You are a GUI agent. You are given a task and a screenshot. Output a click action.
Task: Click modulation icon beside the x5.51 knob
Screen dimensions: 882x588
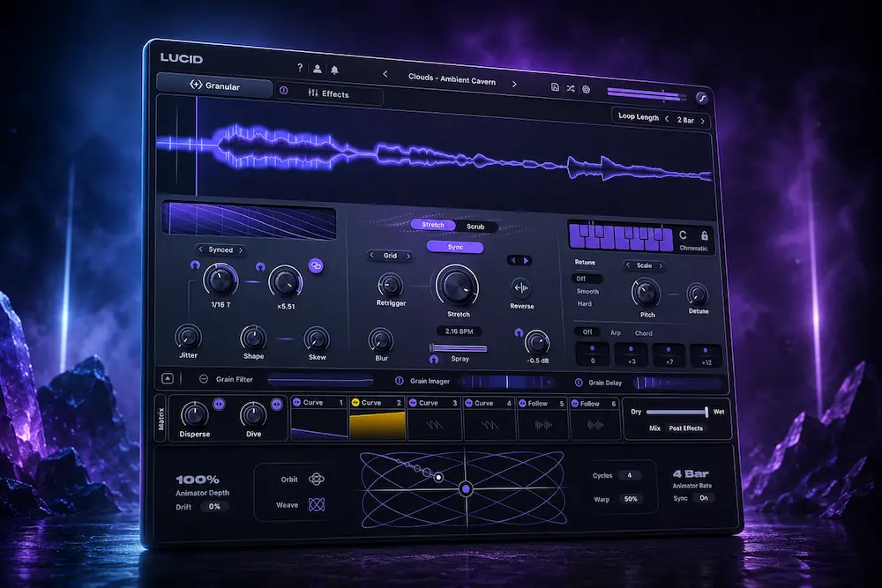click(x=260, y=266)
